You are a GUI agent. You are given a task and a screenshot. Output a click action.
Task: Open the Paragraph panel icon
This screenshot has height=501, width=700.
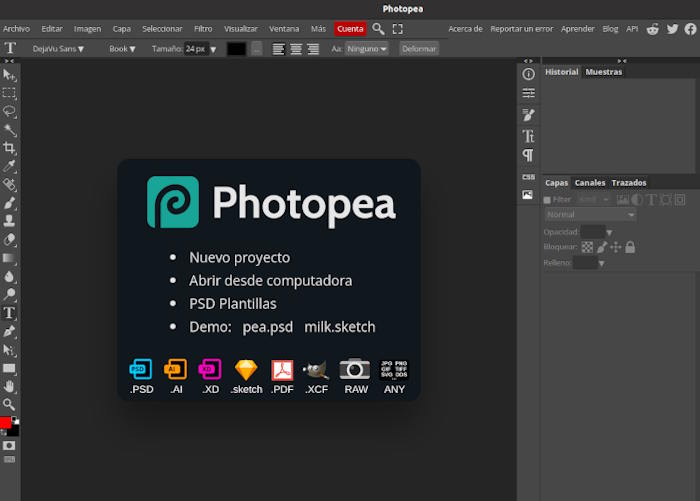529,155
